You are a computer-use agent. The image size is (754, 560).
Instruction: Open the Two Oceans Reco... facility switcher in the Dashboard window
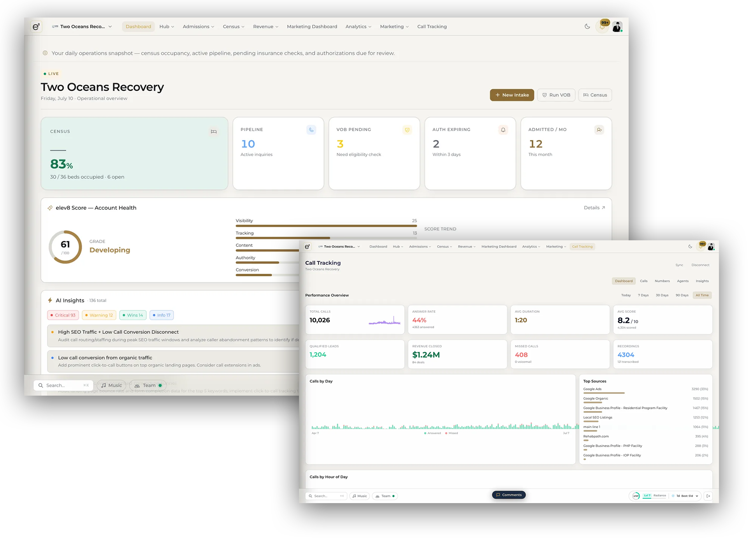click(82, 26)
